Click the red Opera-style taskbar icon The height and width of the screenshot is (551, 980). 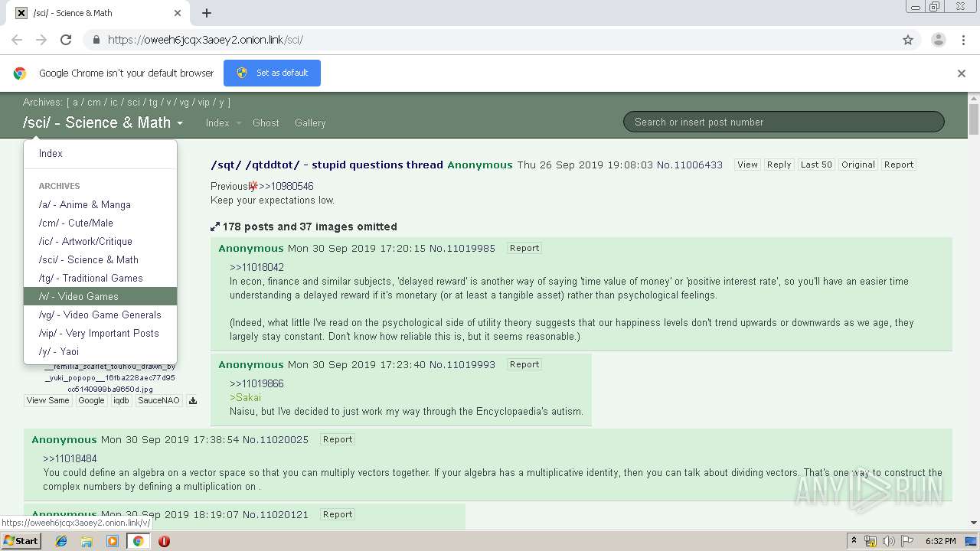(164, 541)
